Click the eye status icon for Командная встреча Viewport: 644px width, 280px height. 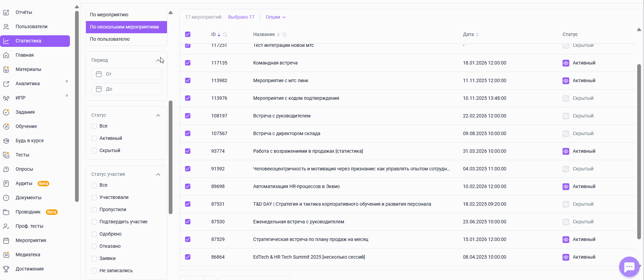[x=566, y=63]
